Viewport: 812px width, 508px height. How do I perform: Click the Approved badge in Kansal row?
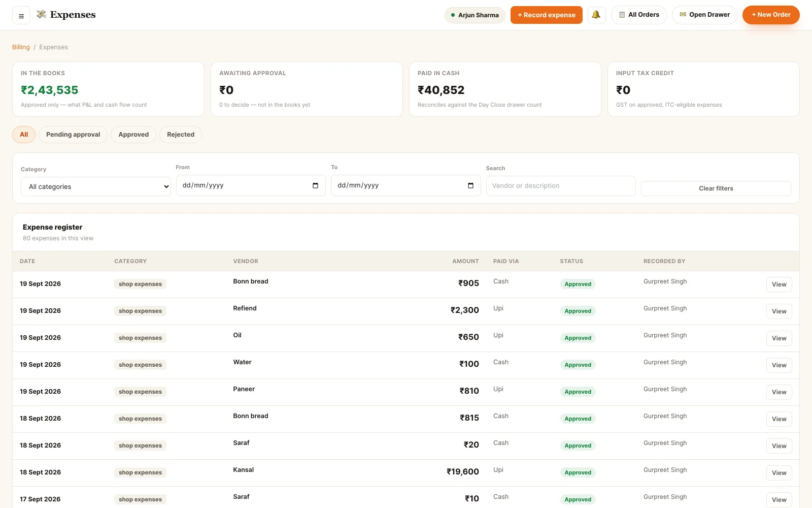tap(578, 472)
